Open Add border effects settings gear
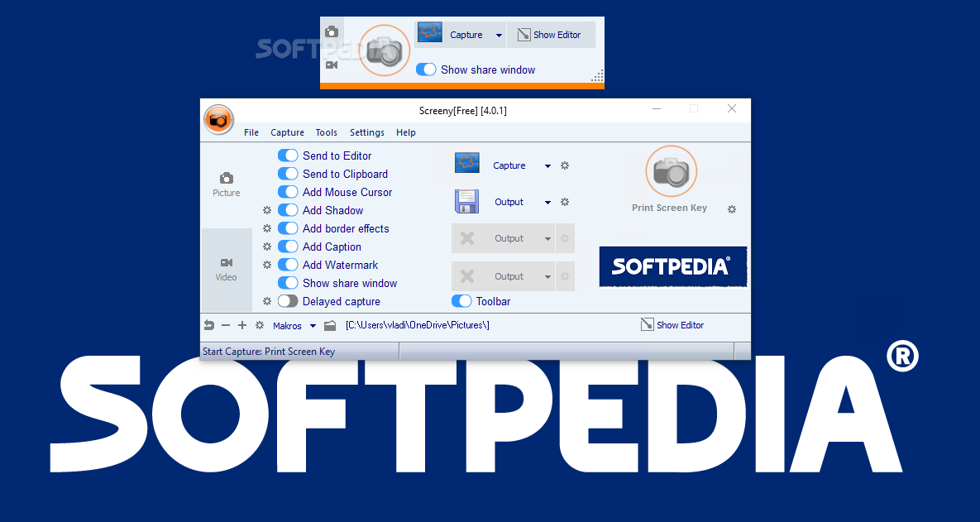 [267, 228]
